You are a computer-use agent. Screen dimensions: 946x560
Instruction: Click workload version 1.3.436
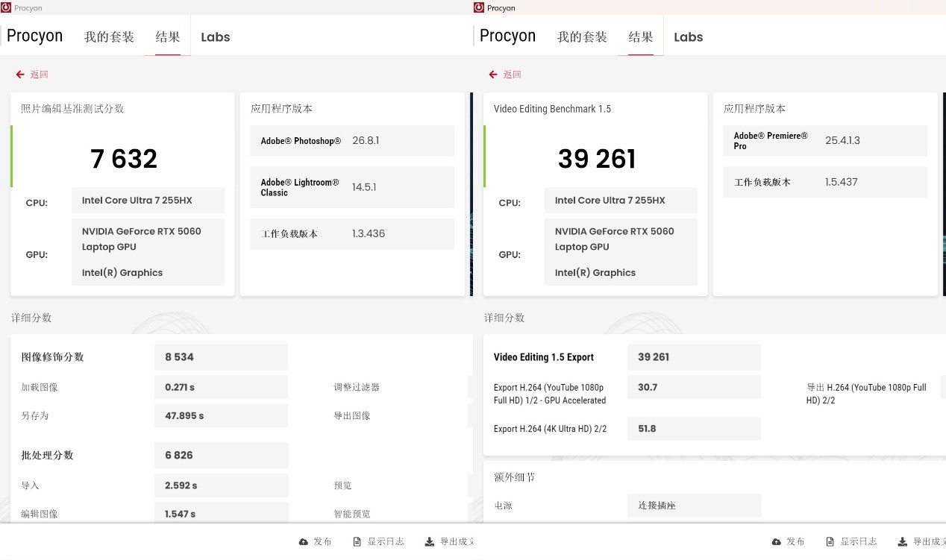(x=369, y=233)
